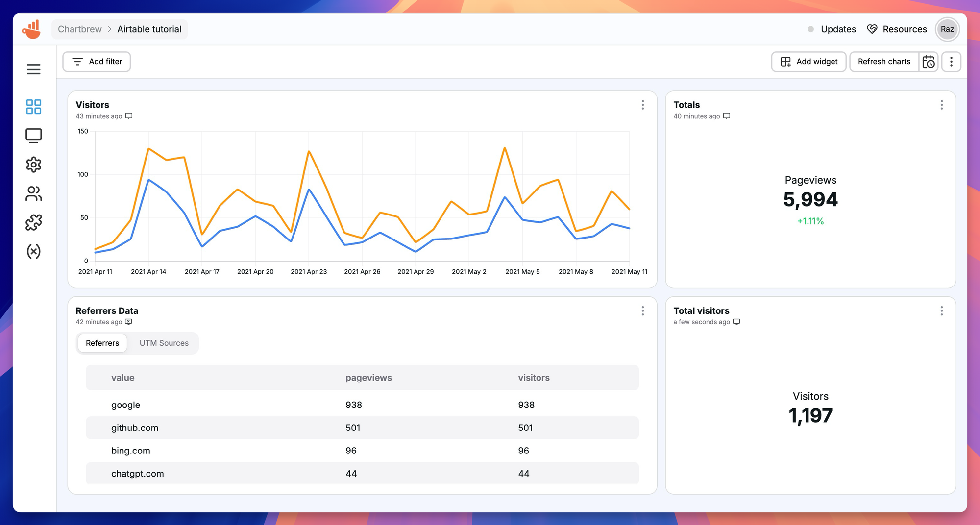Switch to the UTM Sources tab
The image size is (980, 525).
pyautogui.click(x=164, y=343)
